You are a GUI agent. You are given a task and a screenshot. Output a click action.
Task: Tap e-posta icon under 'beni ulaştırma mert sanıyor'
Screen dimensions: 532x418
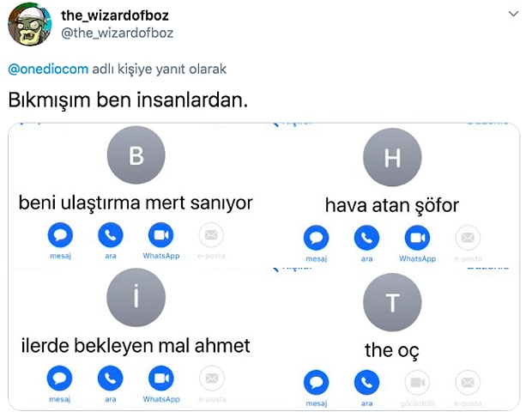[x=211, y=235]
